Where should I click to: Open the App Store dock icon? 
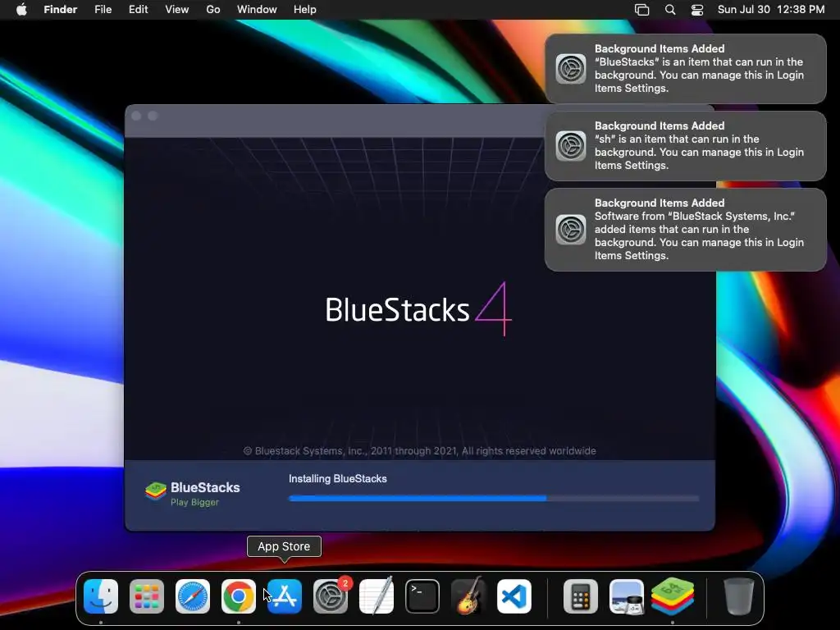[285, 596]
